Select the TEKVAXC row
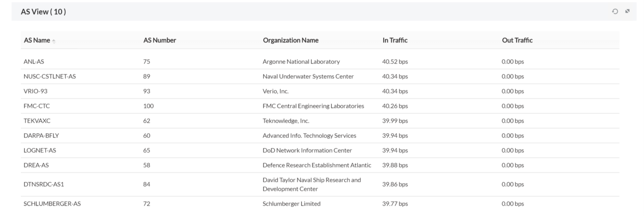 [37, 121]
